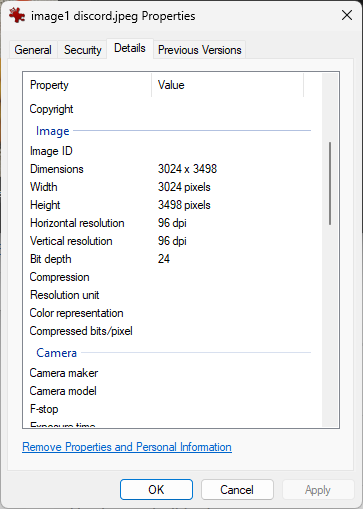Click the Property column header
363x509 pixels.
pyautogui.click(x=87, y=85)
